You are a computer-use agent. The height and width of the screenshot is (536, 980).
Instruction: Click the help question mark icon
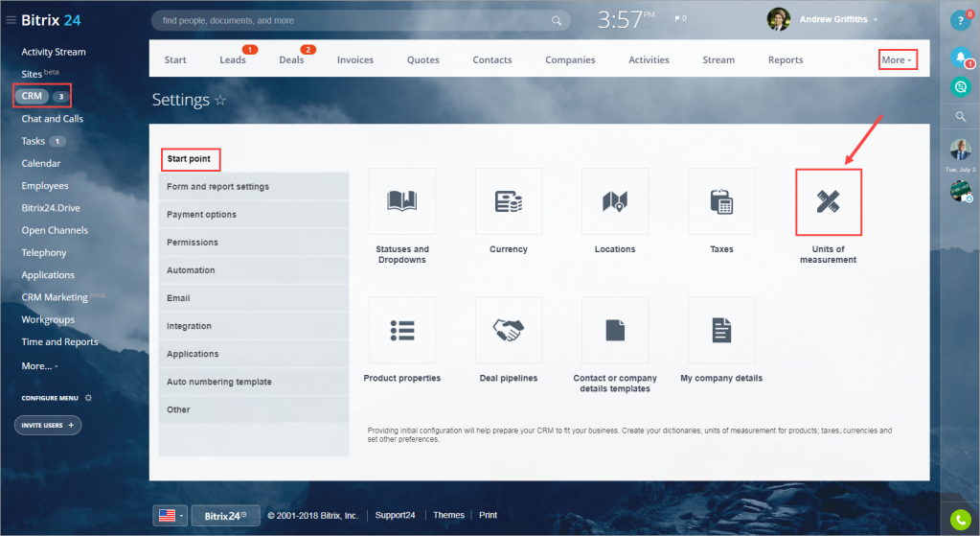(960, 21)
